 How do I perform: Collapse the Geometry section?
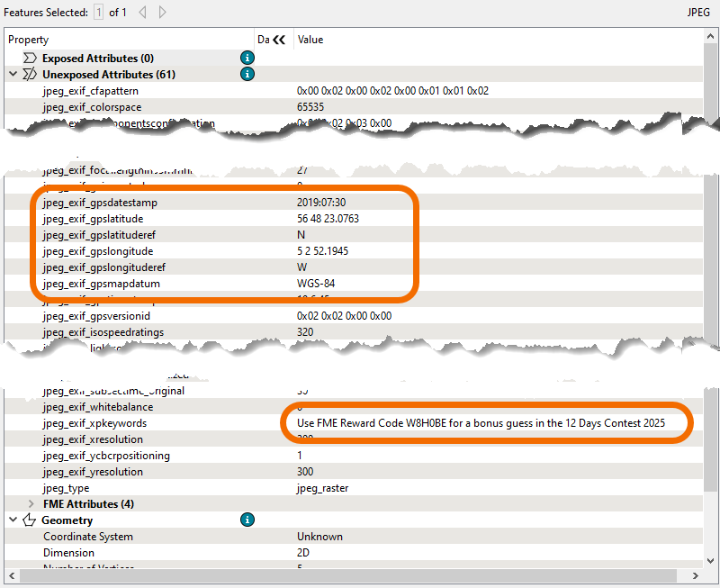[12, 520]
